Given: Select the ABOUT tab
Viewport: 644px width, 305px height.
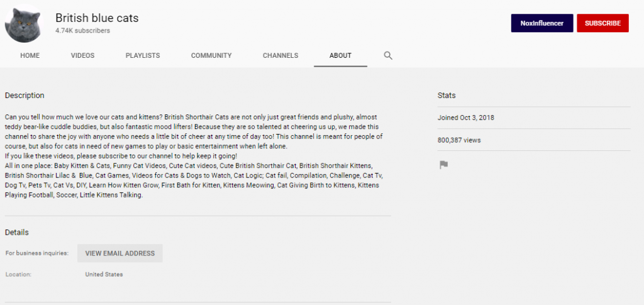Looking at the screenshot, I should tap(340, 55).
